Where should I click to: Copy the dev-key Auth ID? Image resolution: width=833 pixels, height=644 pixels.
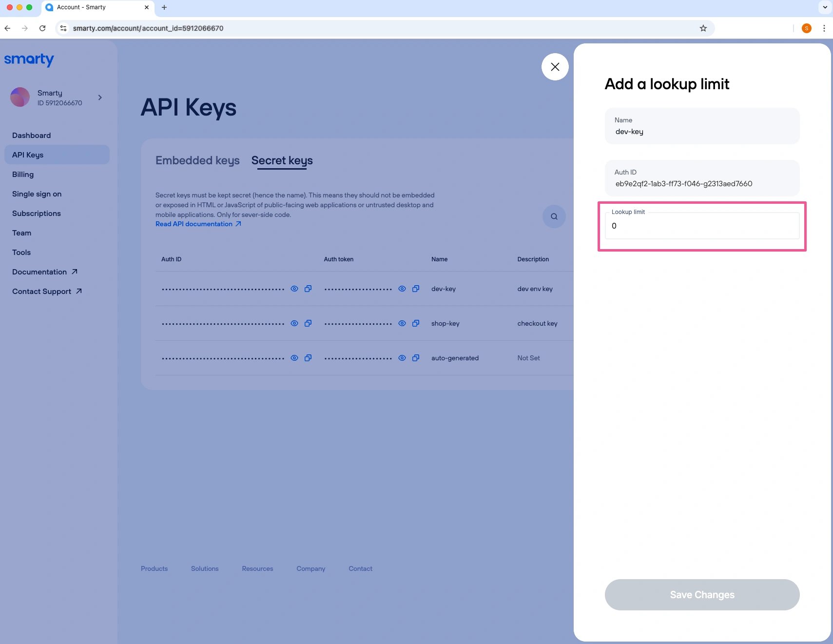click(x=308, y=289)
